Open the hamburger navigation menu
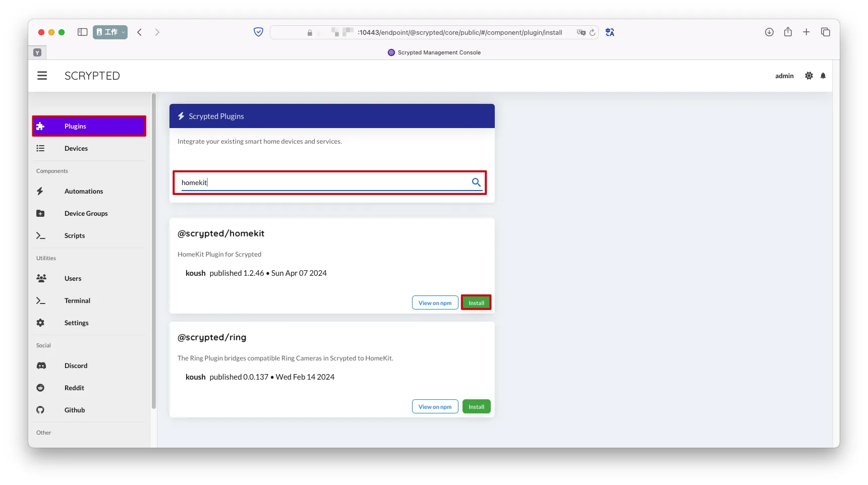 (x=42, y=76)
